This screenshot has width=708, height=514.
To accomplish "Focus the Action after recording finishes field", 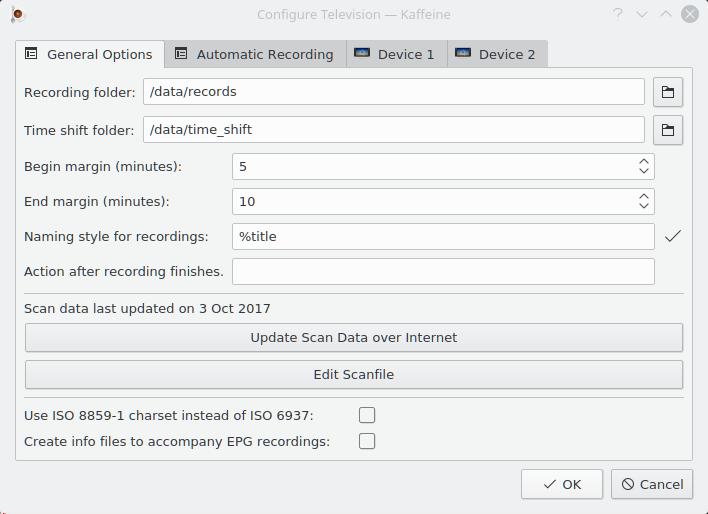I will coord(443,271).
